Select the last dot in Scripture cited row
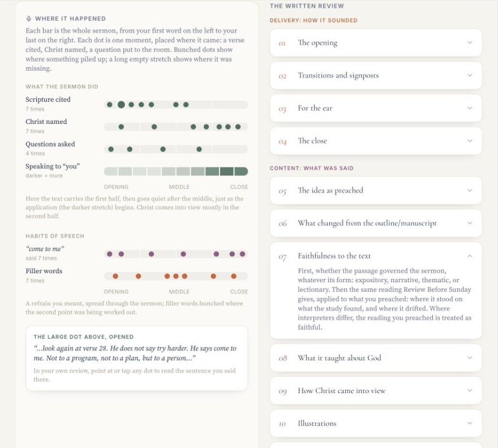 186,105
